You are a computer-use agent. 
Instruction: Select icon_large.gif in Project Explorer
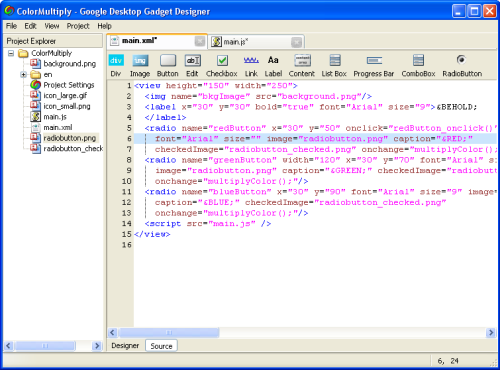tap(65, 95)
